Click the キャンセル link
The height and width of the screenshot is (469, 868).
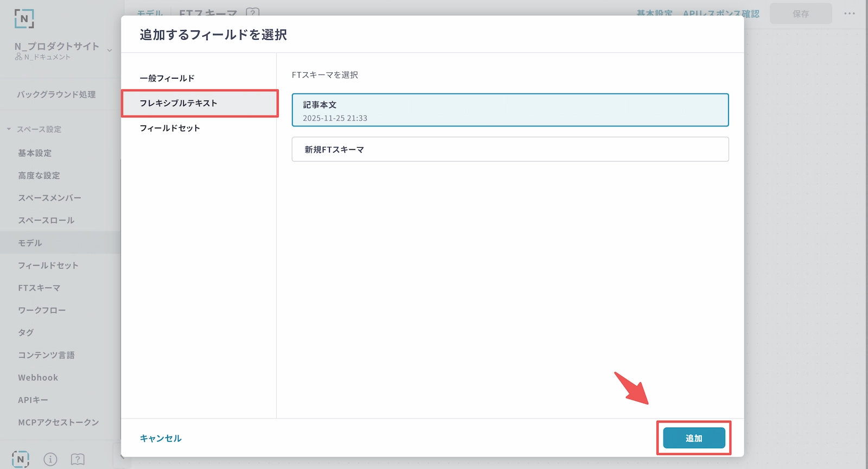(161, 438)
